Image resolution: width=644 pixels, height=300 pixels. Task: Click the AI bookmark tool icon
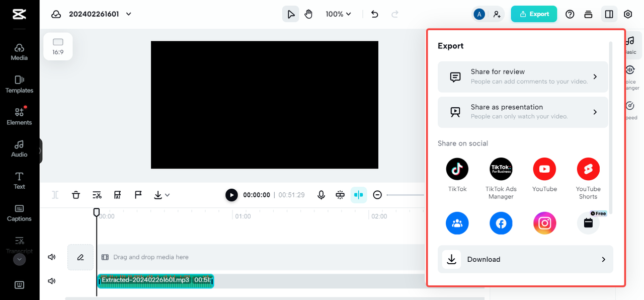118,195
